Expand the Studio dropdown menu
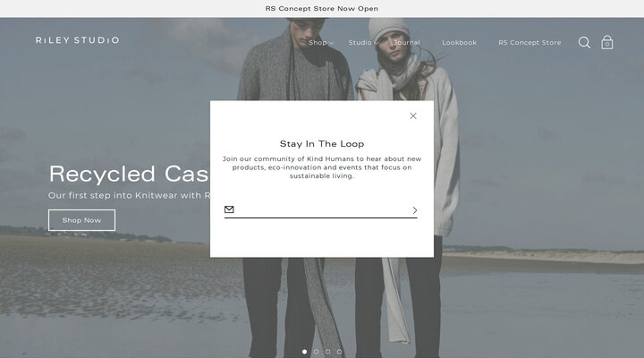644x358 pixels. [x=363, y=42]
